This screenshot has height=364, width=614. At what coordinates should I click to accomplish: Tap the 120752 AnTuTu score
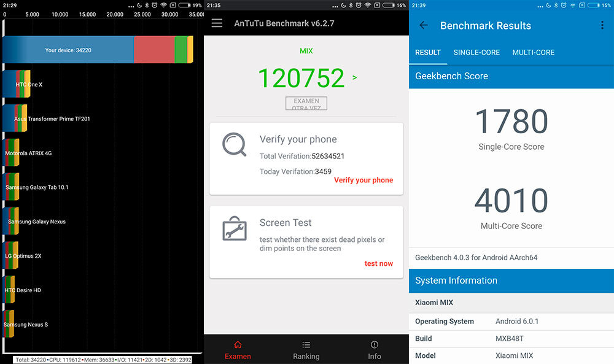click(301, 78)
